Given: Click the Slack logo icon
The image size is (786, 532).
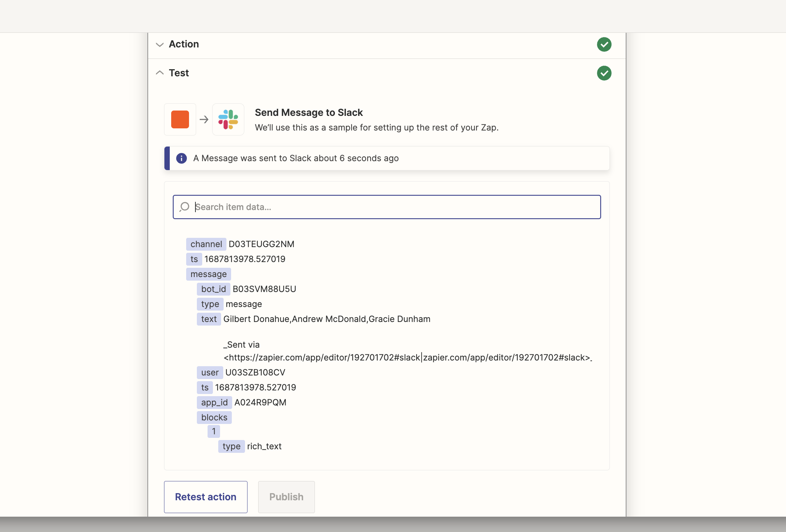Looking at the screenshot, I should (228, 119).
